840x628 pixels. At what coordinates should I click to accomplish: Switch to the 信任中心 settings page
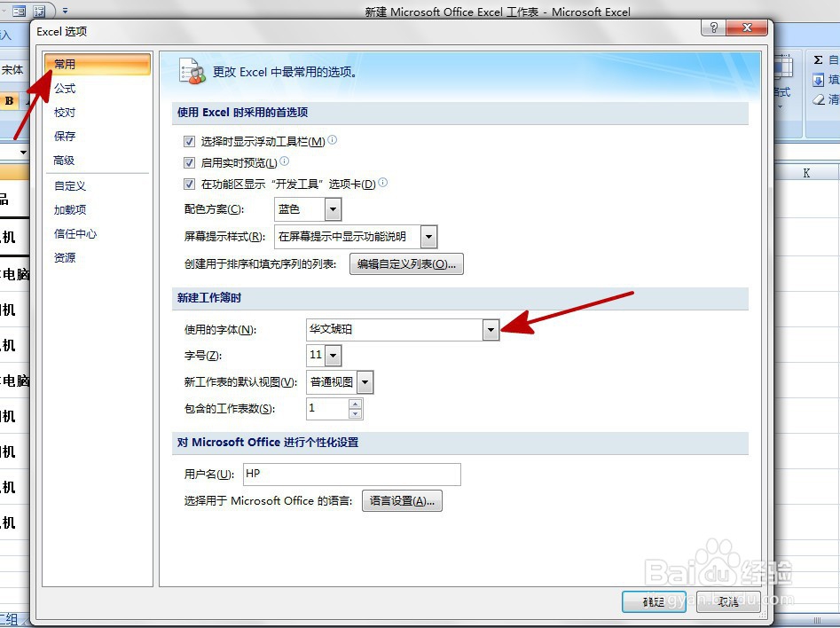coord(75,233)
